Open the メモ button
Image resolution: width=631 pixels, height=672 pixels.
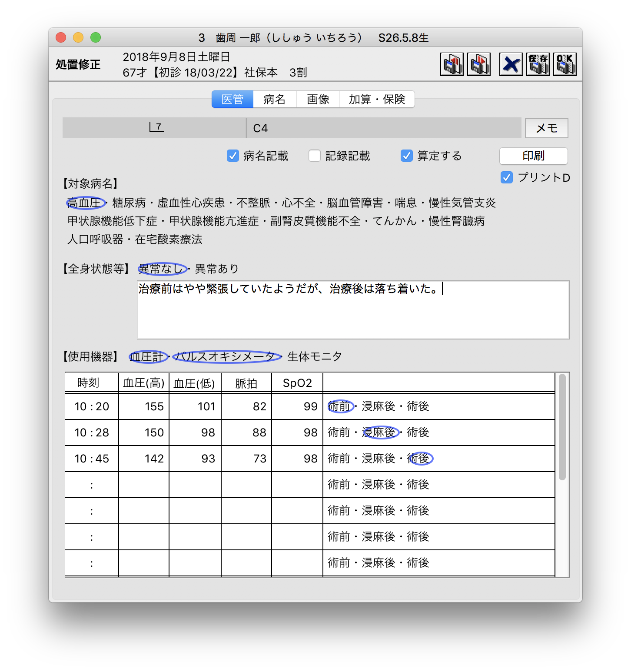coord(547,128)
